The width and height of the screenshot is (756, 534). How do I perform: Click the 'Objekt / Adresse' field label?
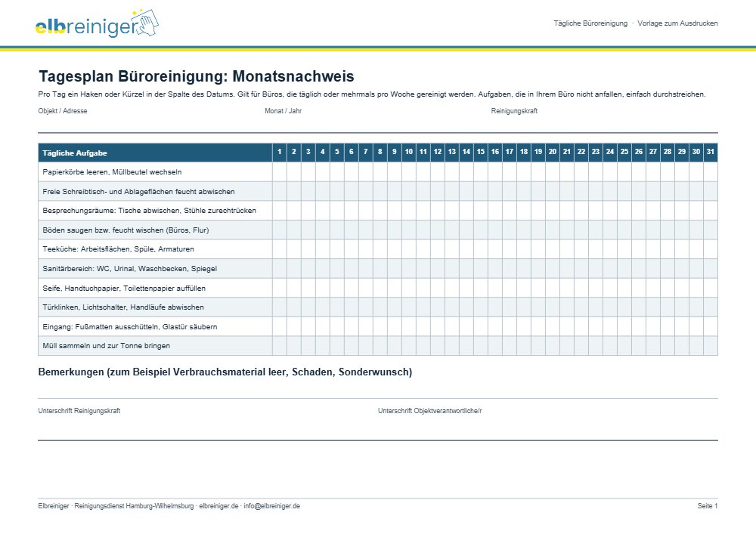pyautogui.click(x=63, y=111)
